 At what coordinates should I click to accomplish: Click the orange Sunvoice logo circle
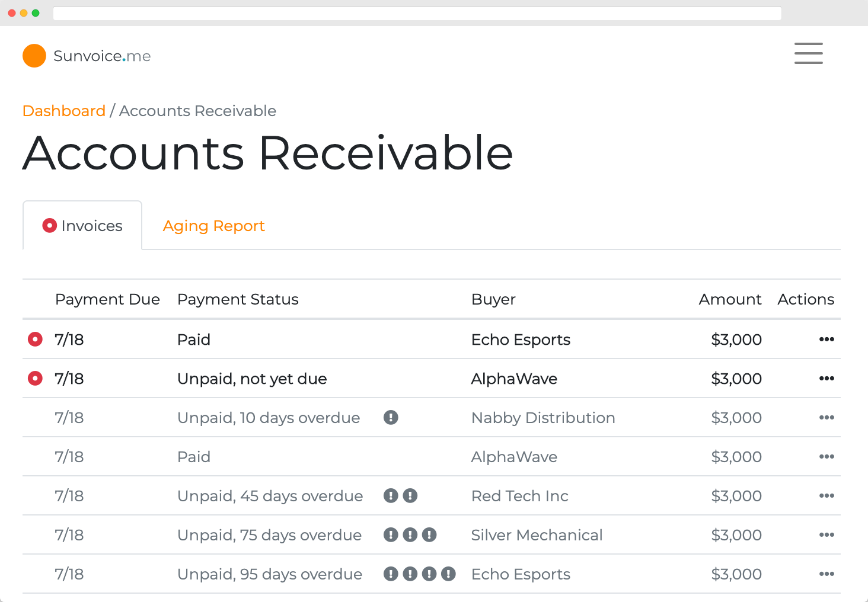[x=34, y=56]
